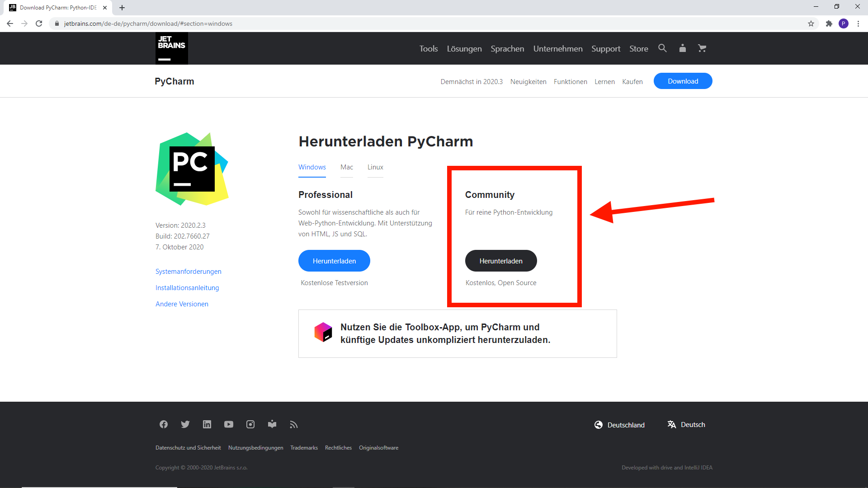Open the Tools menu

click(429, 48)
